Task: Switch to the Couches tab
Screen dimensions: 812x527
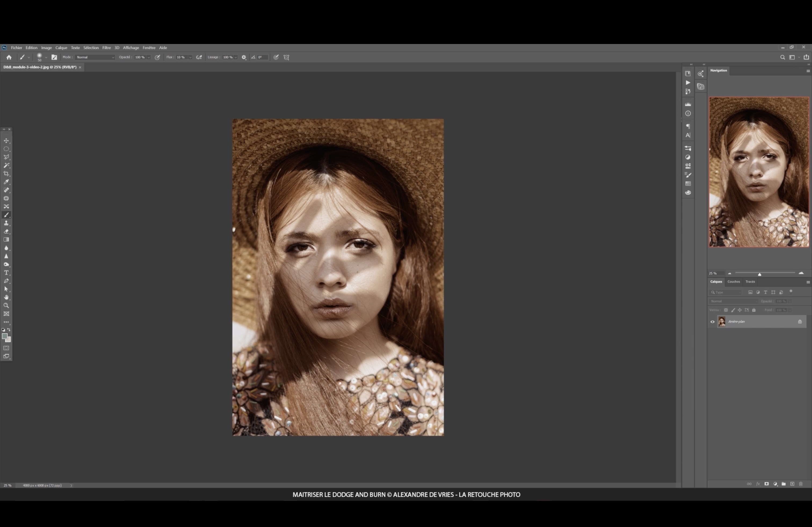Action: [x=734, y=281]
